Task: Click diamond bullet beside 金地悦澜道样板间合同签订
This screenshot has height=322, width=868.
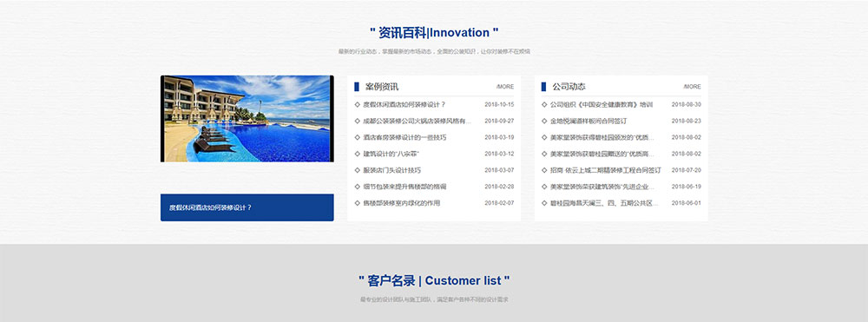Action: coord(545,121)
